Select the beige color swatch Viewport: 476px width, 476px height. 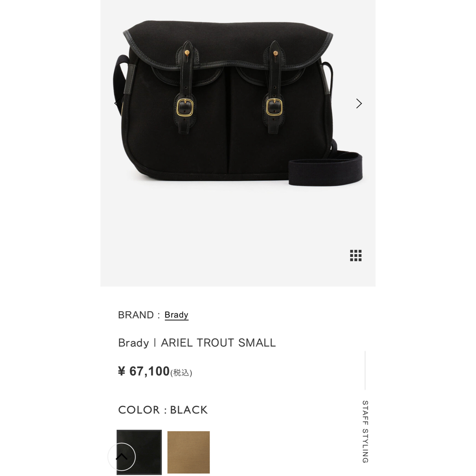189,452
